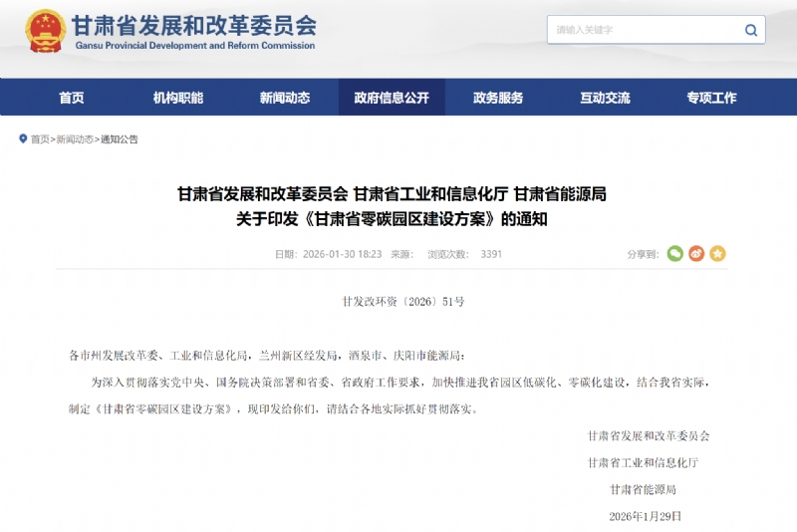The height and width of the screenshot is (532, 797).
Task: Click the date 2026-01-30 18:23
Action: (x=342, y=254)
